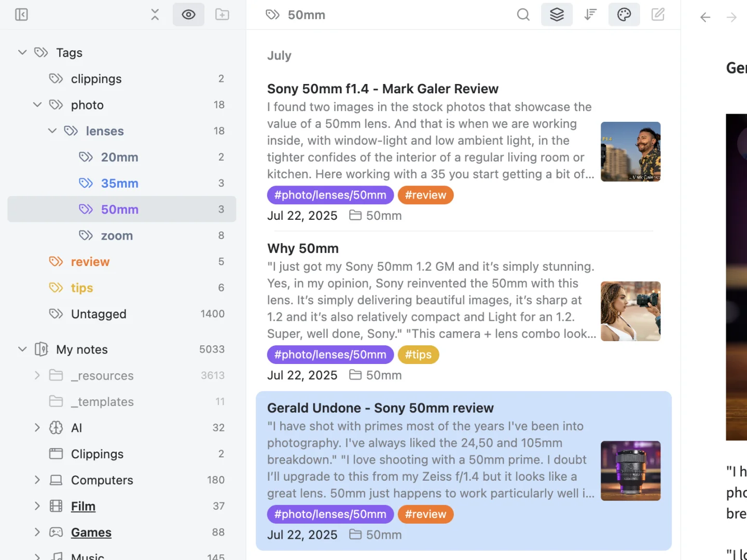Image resolution: width=747 pixels, height=560 pixels.
Task: Open the Gerald Undone lens thumbnail
Action: coord(631,471)
